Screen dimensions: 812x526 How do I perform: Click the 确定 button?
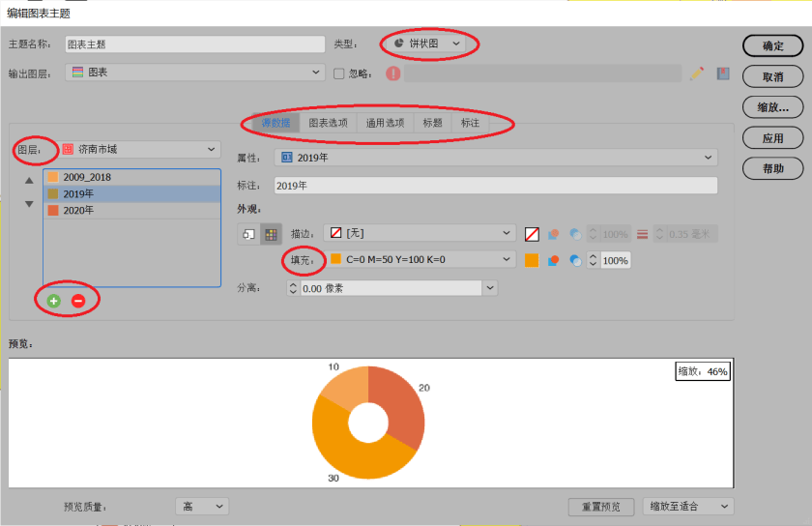[x=772, y=45]
